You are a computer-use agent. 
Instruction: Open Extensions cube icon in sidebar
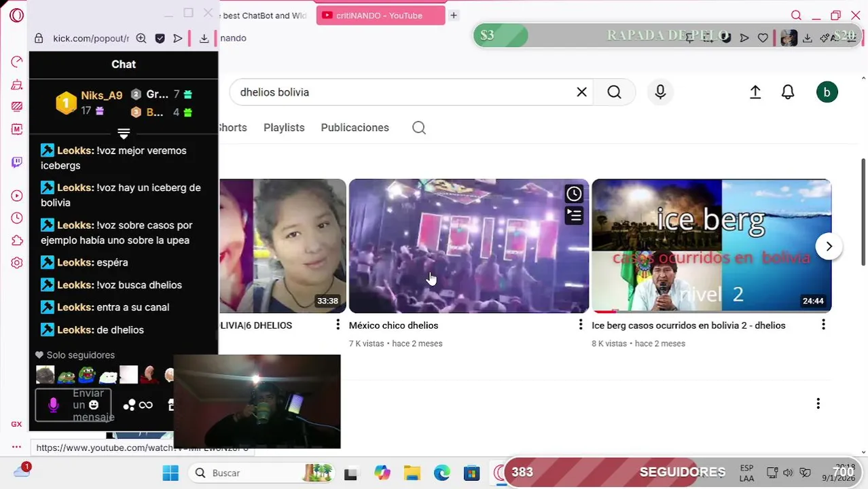[17, 240]
